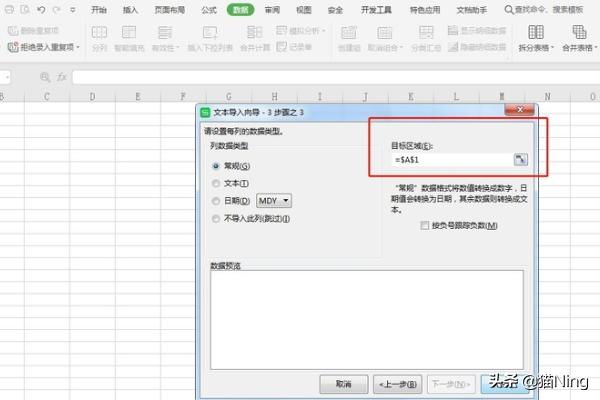Select the 常规 radio button
This screenshot has width=600, height=400.
pos(215,166)
